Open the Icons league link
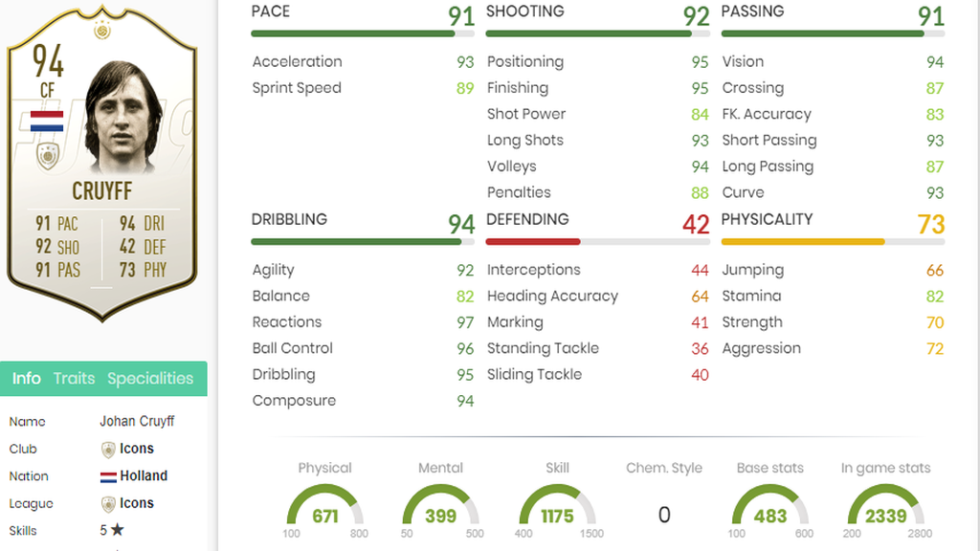 click(136, 503)
